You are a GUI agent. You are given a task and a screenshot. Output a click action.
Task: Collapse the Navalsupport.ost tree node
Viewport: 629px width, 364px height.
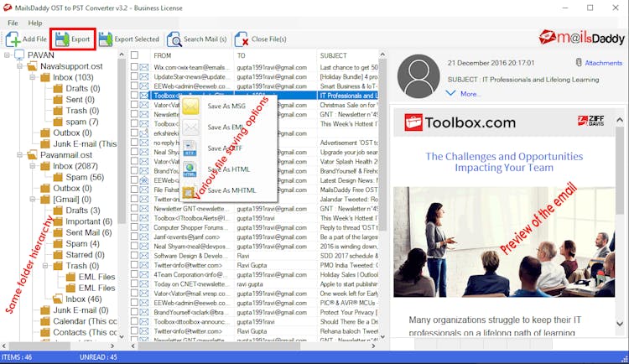point(19,66)
